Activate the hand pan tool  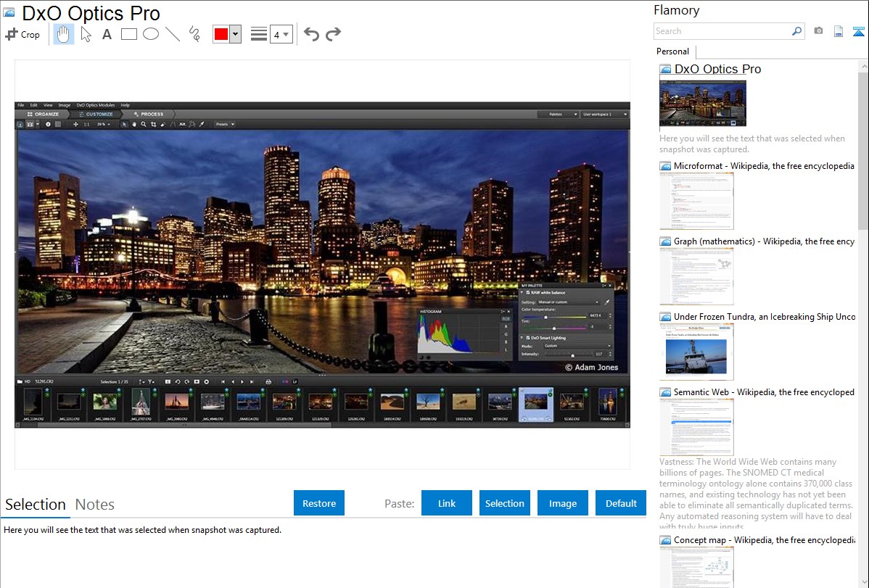click(x=64, y=34)
